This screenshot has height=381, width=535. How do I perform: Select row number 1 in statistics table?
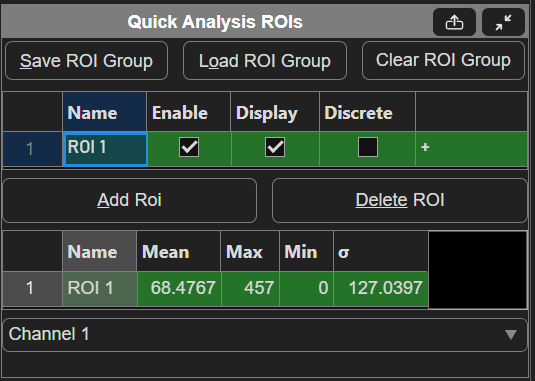point(32,289)
